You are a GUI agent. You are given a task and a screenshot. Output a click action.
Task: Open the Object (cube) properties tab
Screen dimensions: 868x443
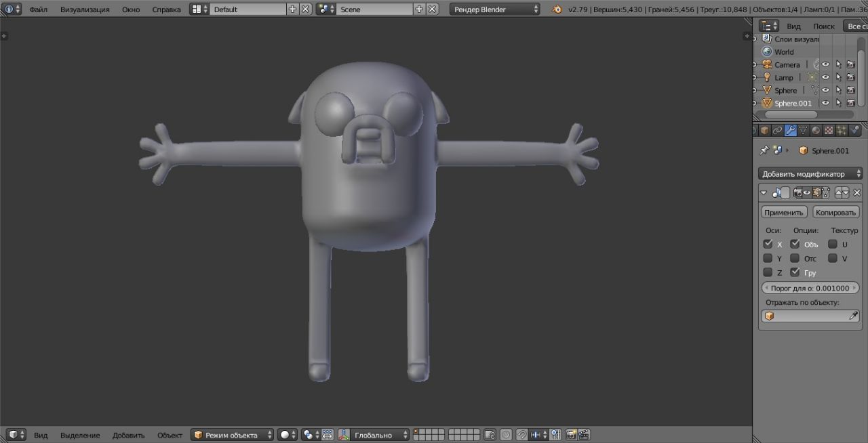[x=765, y=130]
